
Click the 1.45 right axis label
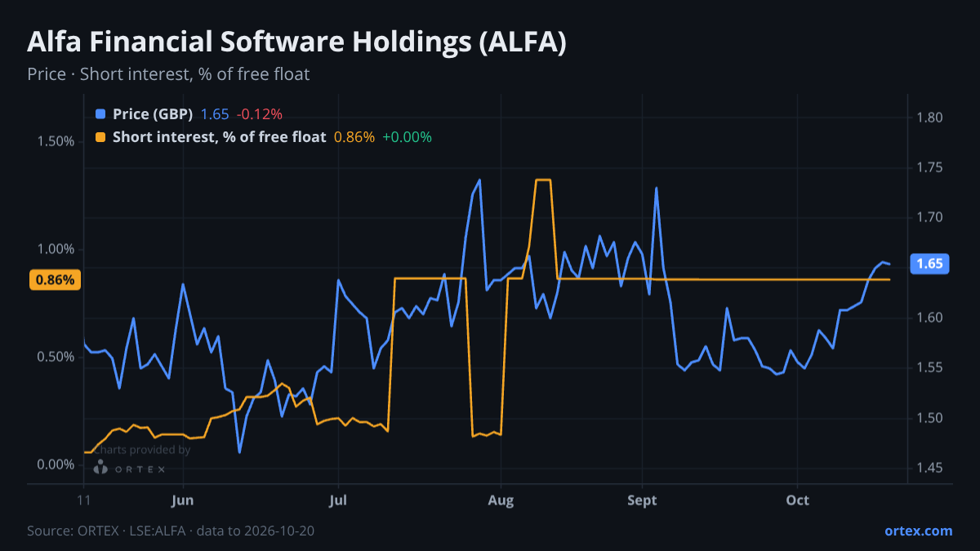point(929,468)
